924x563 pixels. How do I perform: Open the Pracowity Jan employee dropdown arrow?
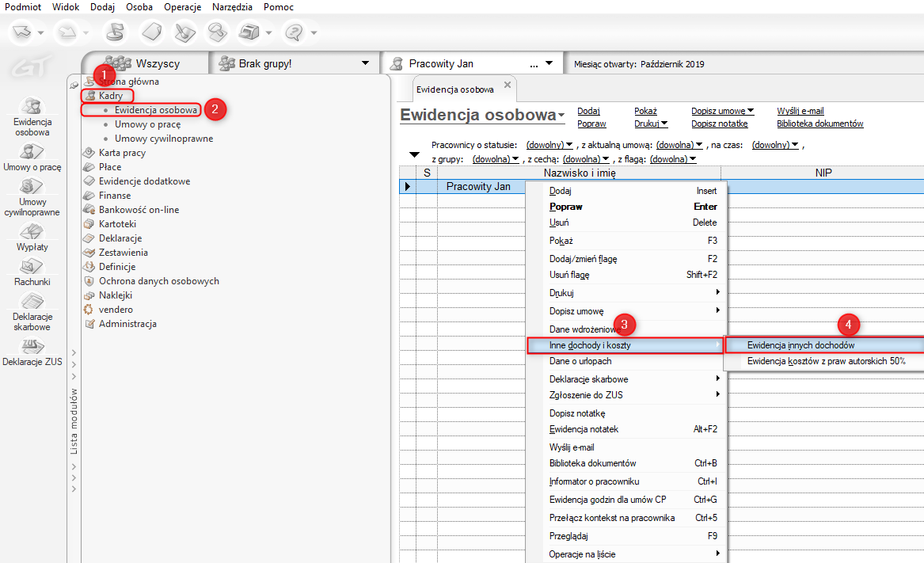tap(549, 63)
